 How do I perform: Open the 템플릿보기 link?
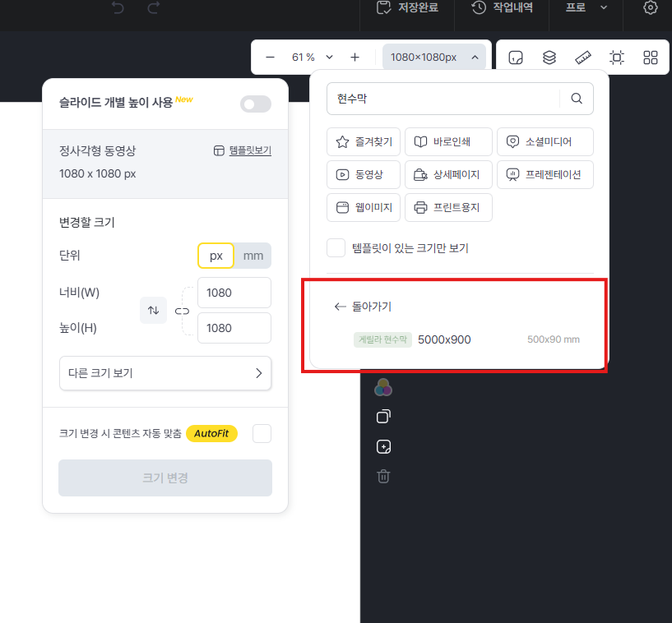click(x=243, y=150)
